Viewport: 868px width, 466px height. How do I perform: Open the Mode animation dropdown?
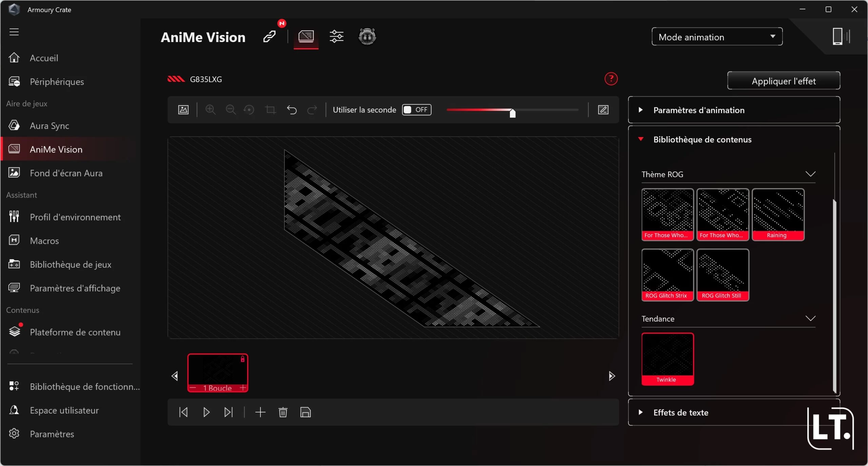717,37
